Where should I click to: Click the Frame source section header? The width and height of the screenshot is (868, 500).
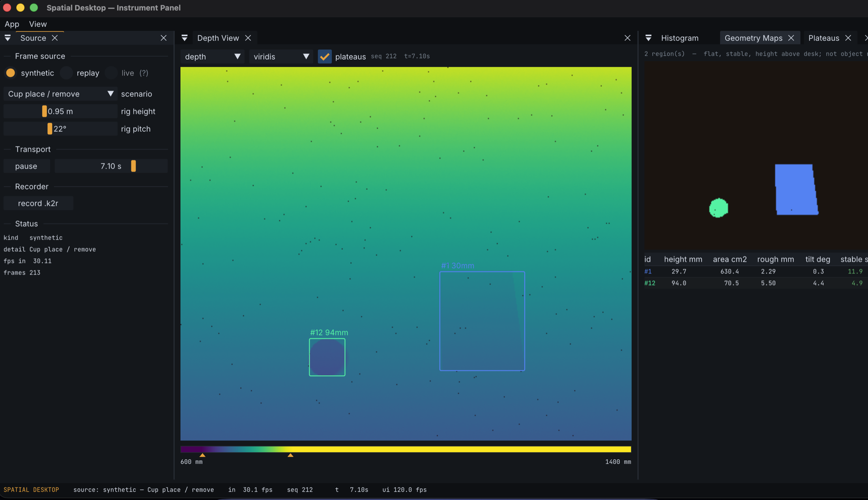(40, 56)
